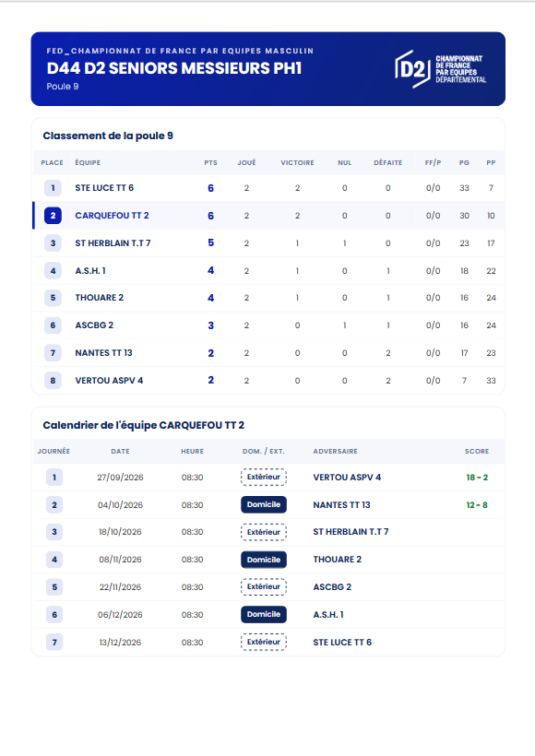Click the ÉQUIPE column header

[88, 162]
